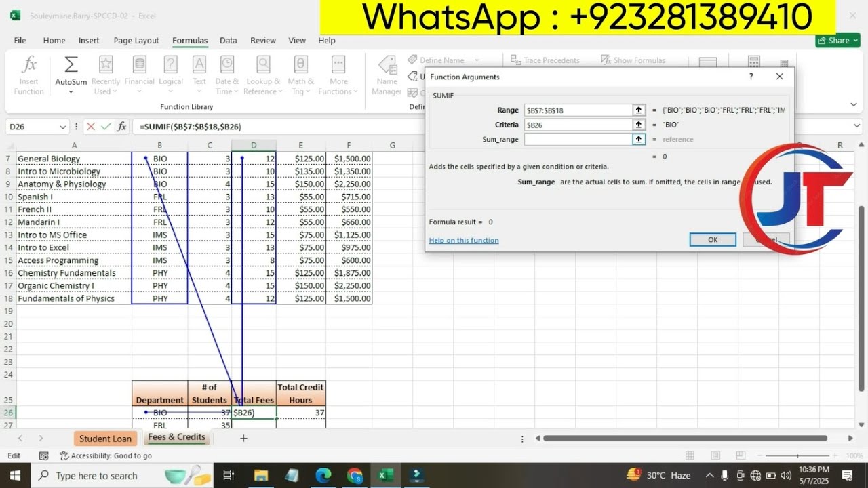Select the Fees & Credits sheet tab

176,438
